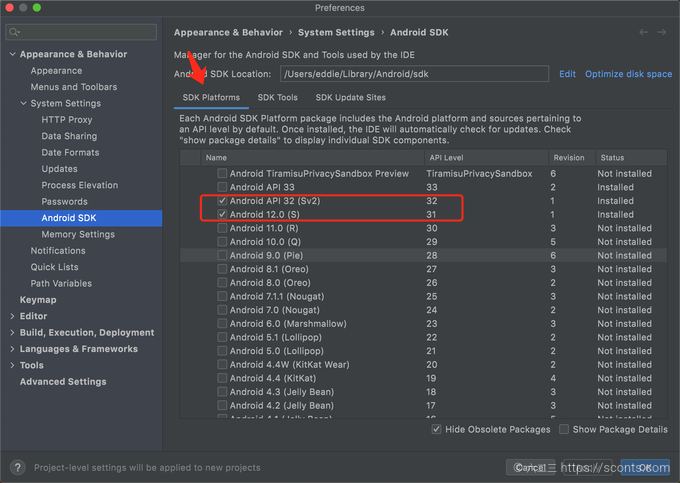This screenshot has width=680, height=483.
Task: Open Appearance settings page
Action: [x=56, y=71]
